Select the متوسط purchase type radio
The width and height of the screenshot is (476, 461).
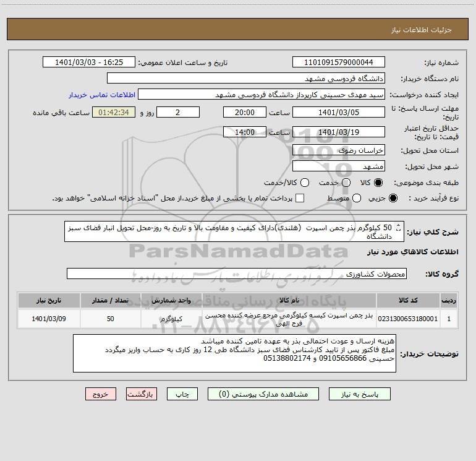tap(357, 198)
